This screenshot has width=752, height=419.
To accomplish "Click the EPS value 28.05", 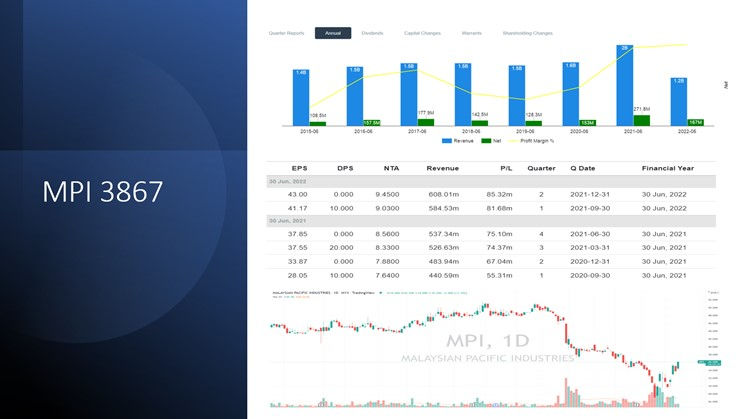I will pyautogui.click(x=297, y=276).
